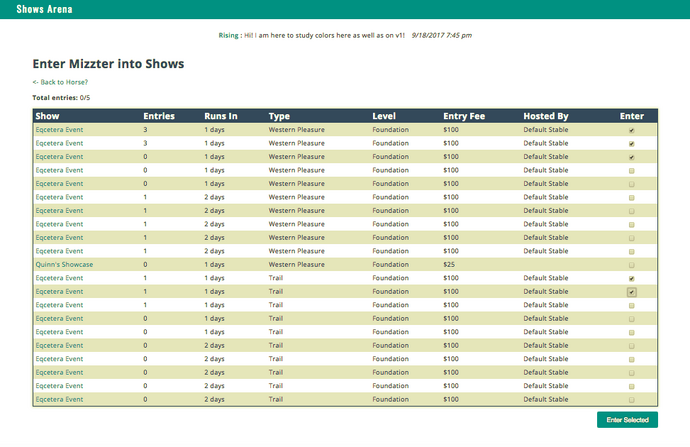Click Rising's chat message about studying colors
The width and height of the screenshot is (690, 447).
click(x=324, y=35)
